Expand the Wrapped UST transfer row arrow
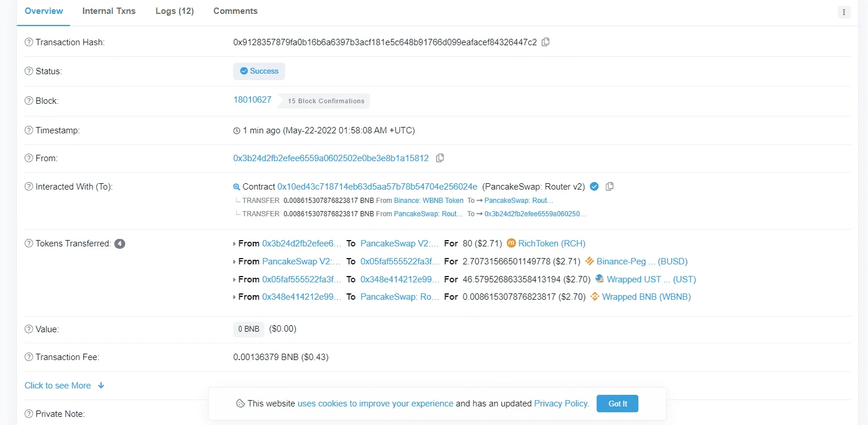The image size is (868, 425). click(x=234, y=279)
